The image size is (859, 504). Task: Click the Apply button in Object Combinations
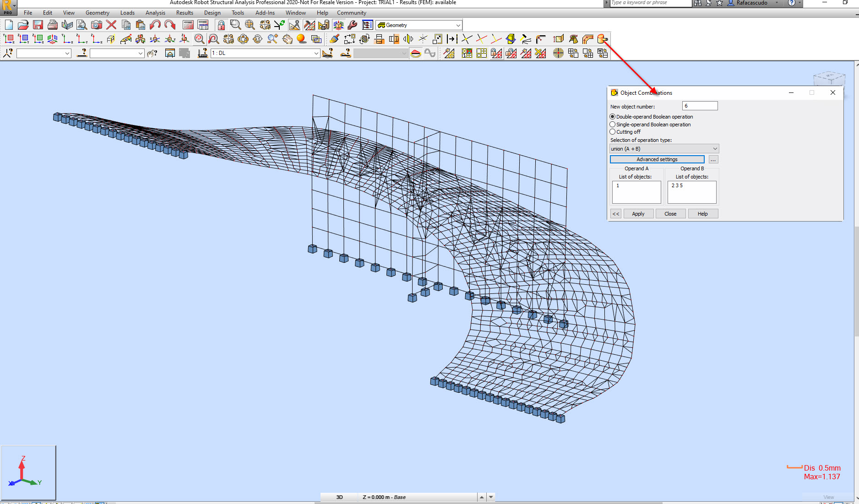[638, 213]
